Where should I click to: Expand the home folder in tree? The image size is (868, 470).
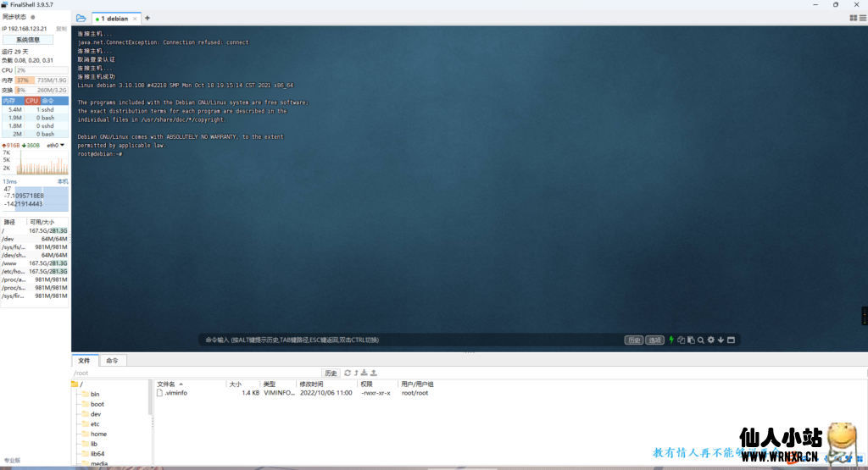point(98,434)
